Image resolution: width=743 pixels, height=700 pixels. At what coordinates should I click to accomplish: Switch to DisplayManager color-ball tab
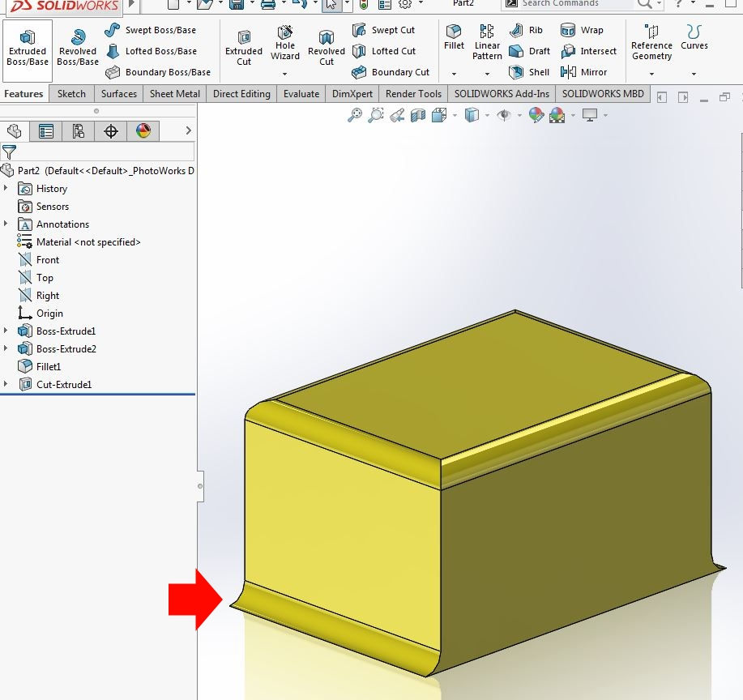(x=143, y=130)
